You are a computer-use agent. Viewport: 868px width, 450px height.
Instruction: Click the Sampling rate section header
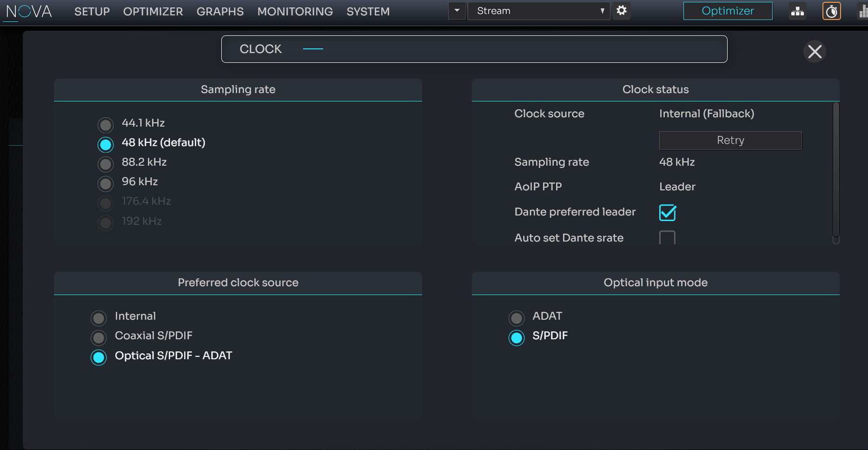pos(238,90)
